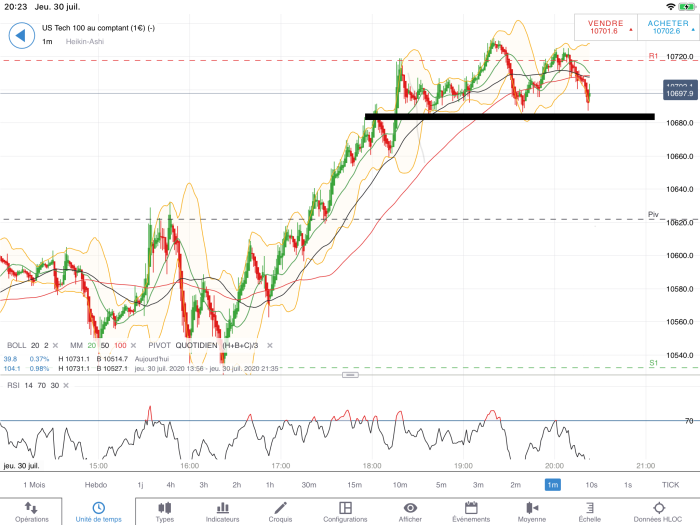Click the VENDRE 10701.6 button

[605, 27]
